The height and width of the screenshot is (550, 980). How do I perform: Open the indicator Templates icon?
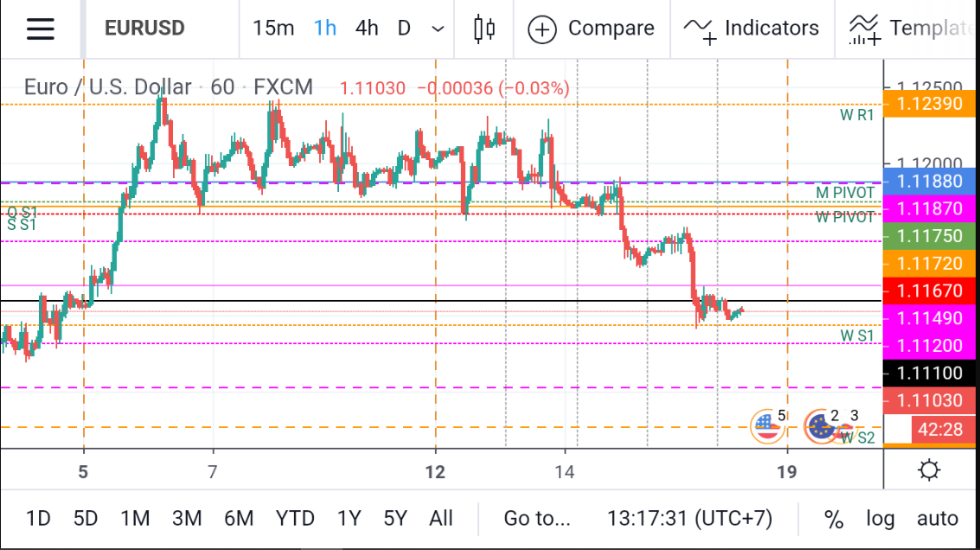pyautogui.click(x=865, y=29)
